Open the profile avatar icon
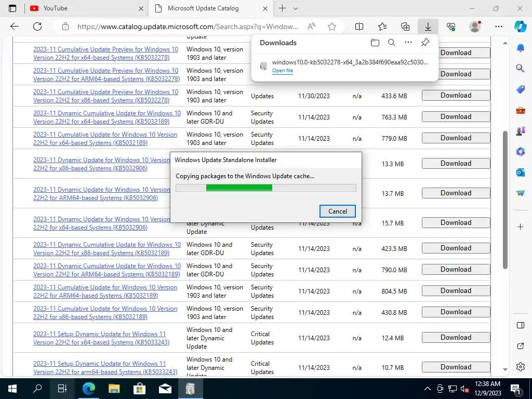532x399 pixels. coord(475,26)
